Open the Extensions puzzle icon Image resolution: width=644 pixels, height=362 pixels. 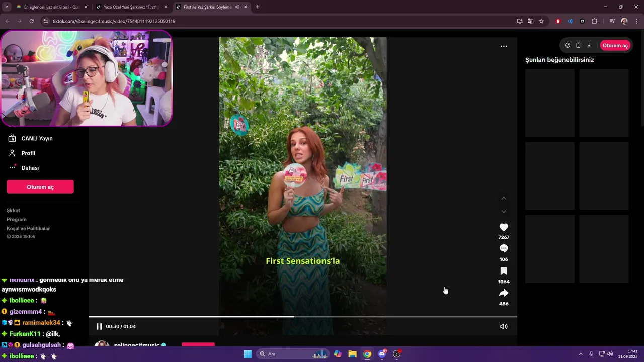click(x=594, y=21)
